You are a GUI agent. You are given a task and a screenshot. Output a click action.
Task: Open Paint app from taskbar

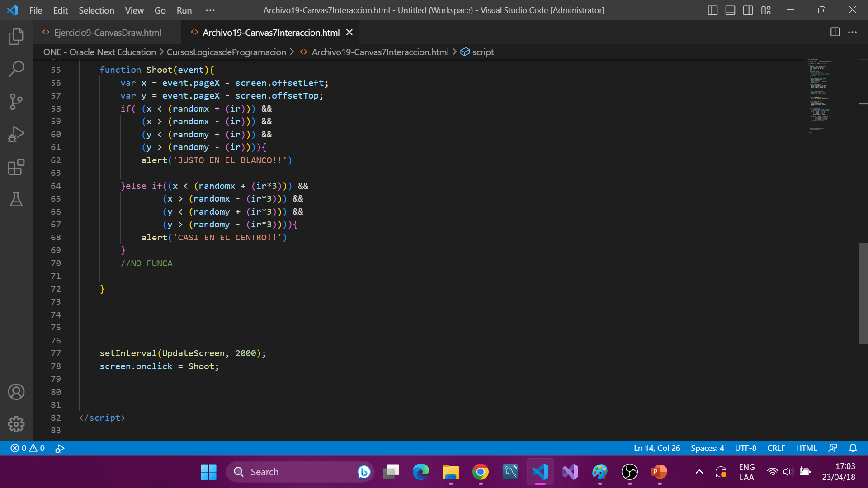click(x=600, y=472)
